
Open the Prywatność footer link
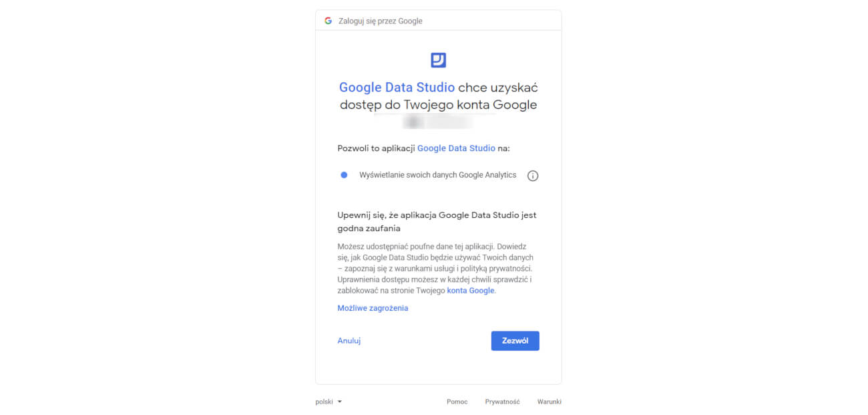tap(502, 402)
